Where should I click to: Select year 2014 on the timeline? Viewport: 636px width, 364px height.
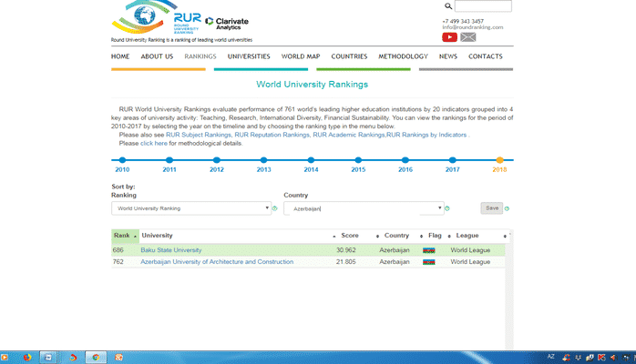point(311,160)
